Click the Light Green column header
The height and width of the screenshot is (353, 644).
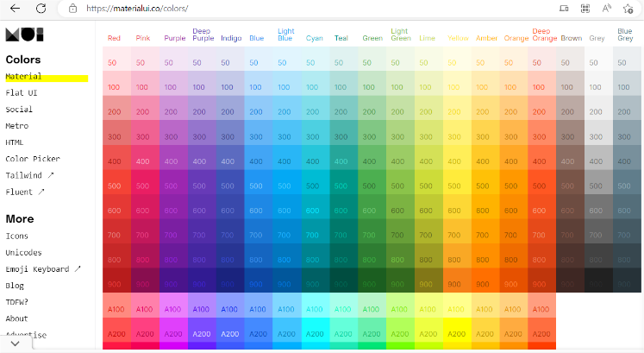click(x=401, y=35)
